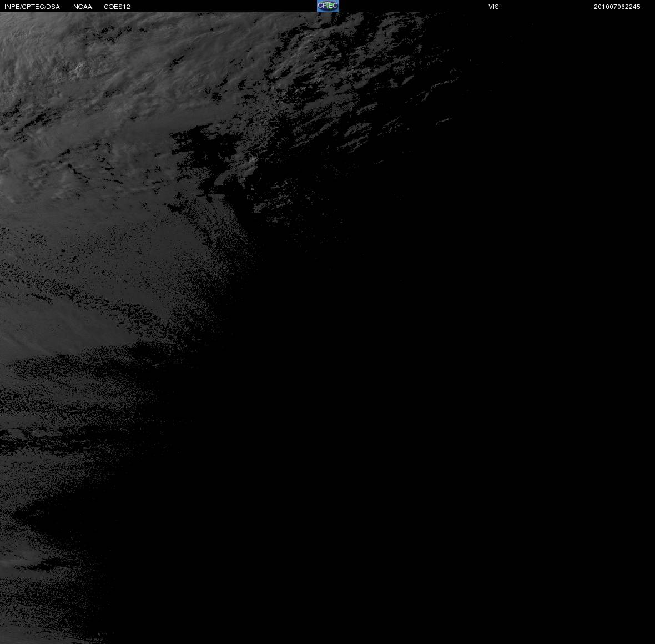Select the VIS channel label
The width and height of the screenshot is (655, 644).
[494, 7]
